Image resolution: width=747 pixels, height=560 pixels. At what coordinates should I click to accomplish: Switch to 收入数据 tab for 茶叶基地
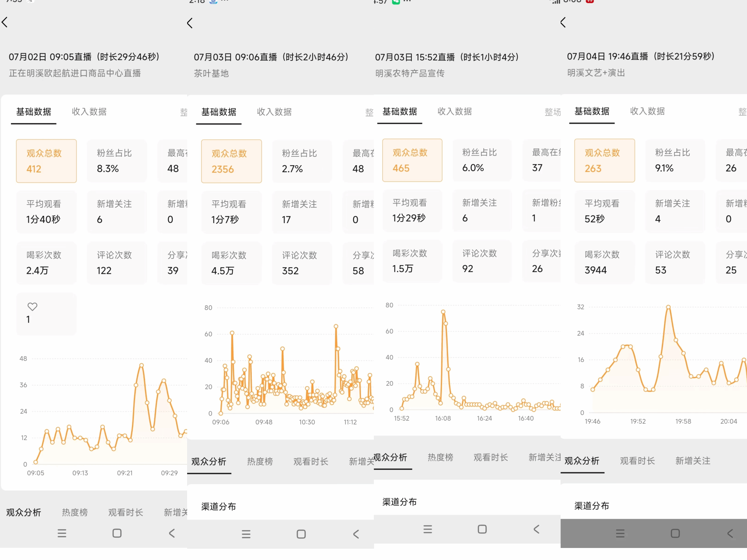click(274, 112)
